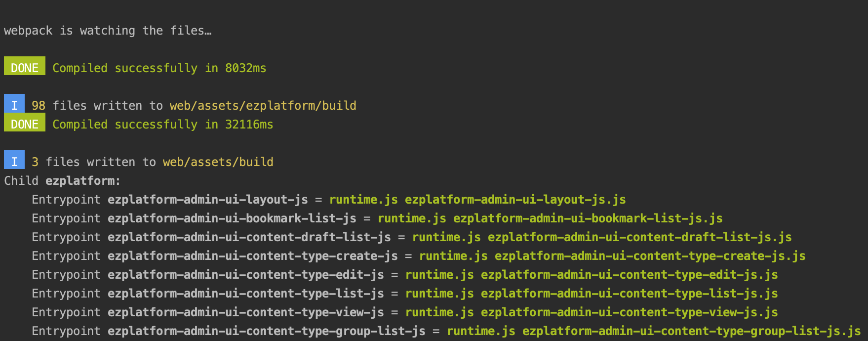Click the first green DONE badge

pos(24,67)
